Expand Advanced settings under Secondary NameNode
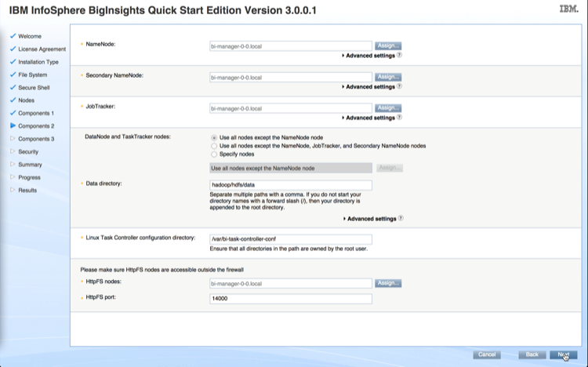This screenshot has height=367, width=588. [368, 87]
